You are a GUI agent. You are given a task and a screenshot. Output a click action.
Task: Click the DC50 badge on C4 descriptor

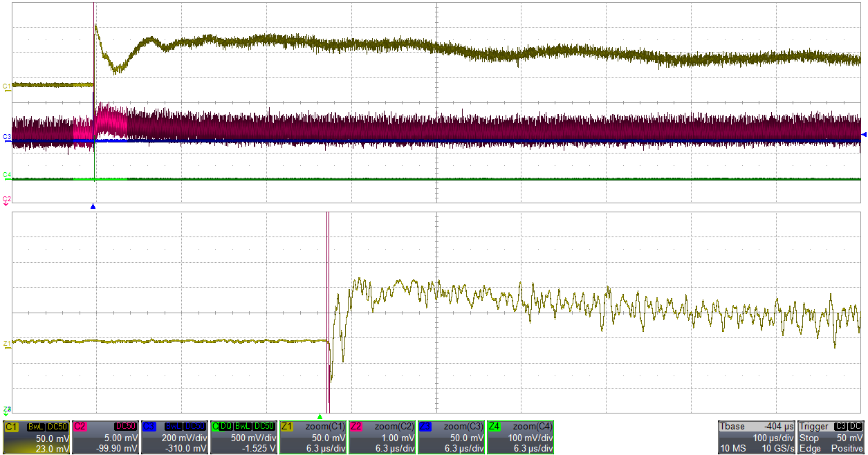[264, 427]
